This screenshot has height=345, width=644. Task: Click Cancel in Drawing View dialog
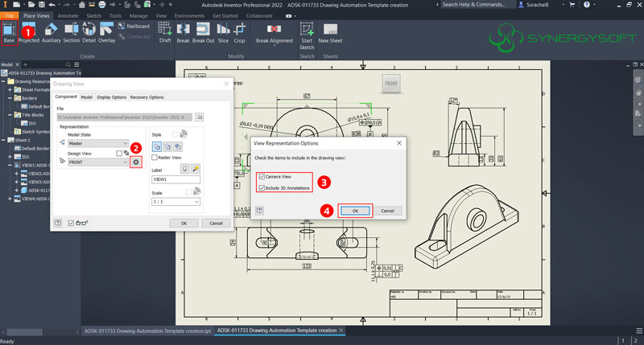tap(216, 223)
